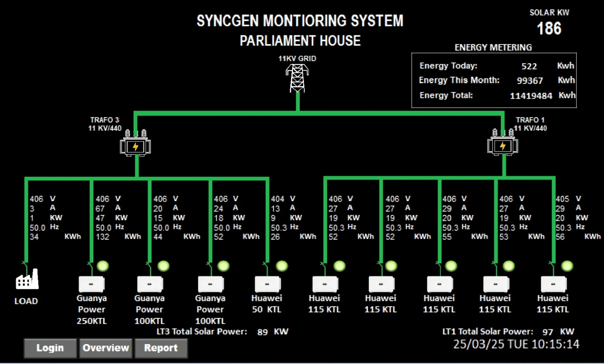Select the TRAFO 3 transformer icon
Viewport: 604px width, 364px height.
click(136, 143)
